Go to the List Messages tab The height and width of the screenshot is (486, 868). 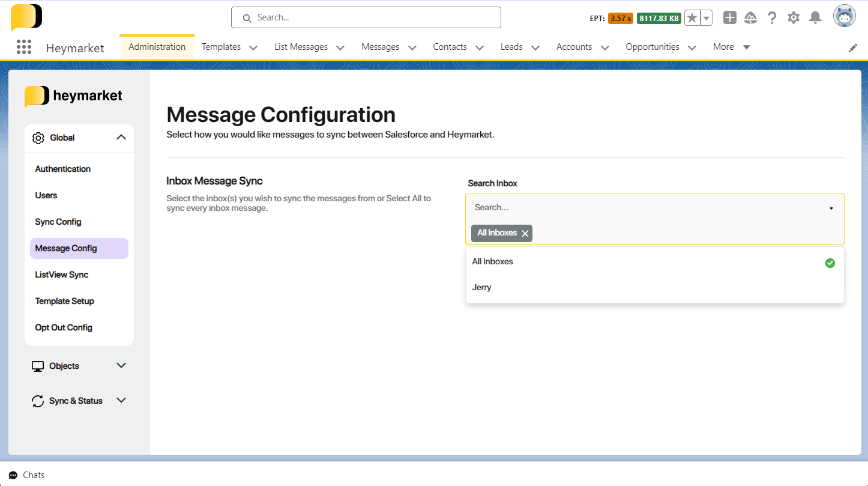pyautogui.click(x=301, y=47)
